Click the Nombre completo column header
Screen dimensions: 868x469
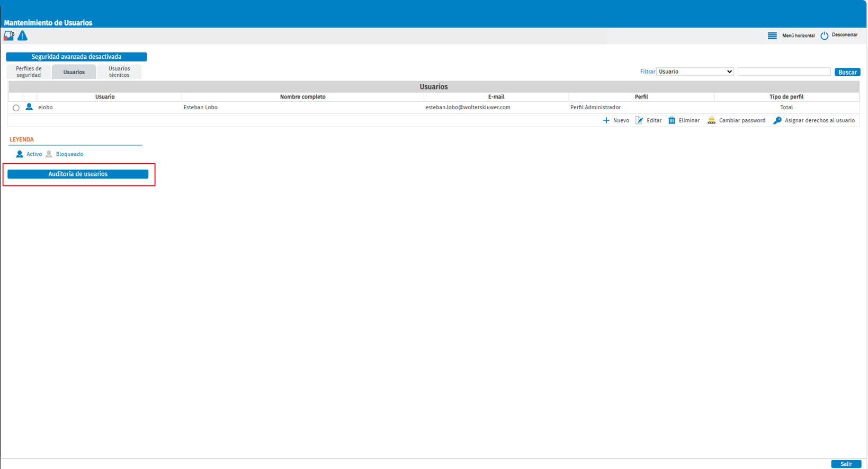(x=303, y=97)
